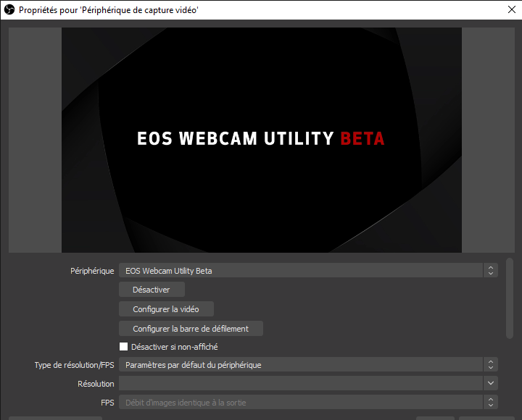Click the red BETA word in the preview
This screenshot has height=420, width=522.
point(362,138)
